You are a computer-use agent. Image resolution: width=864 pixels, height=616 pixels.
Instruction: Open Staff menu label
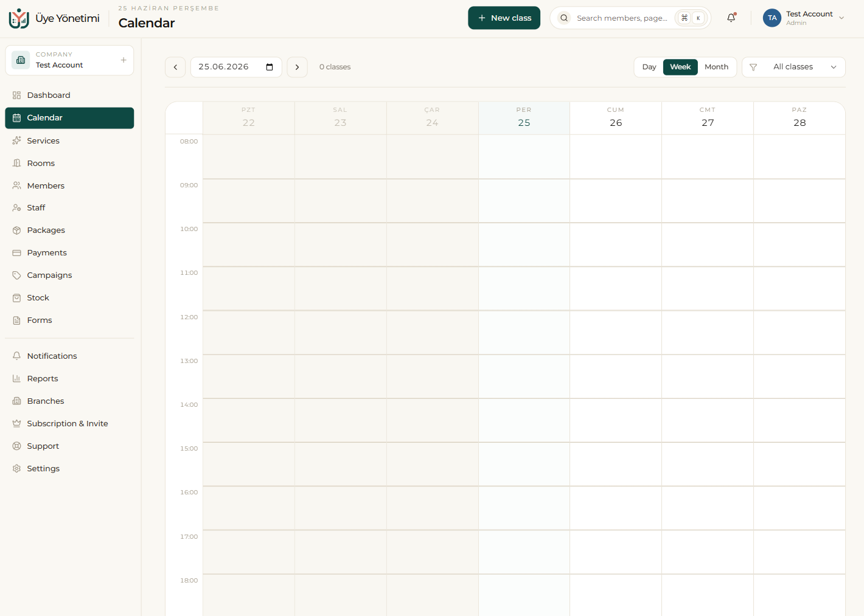click(x=36, y=208)
